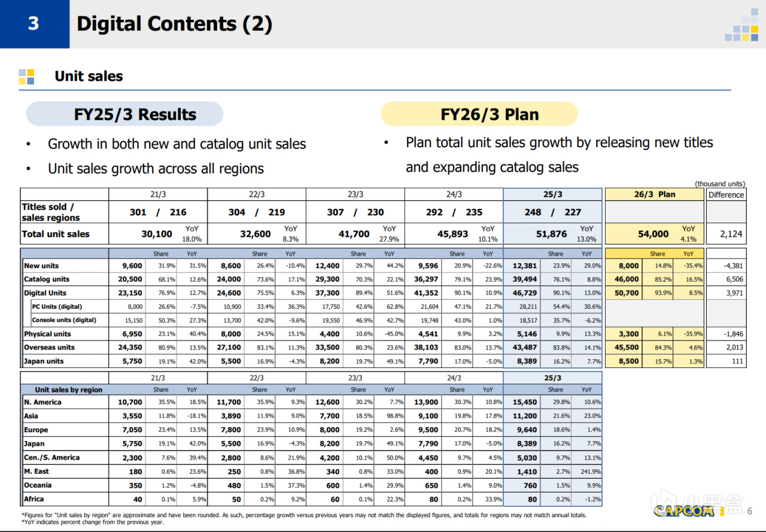Click the Unit sales by region header
Image resolution: width=766 pixels, height=532 pixels.
click(x=68, y=390)
